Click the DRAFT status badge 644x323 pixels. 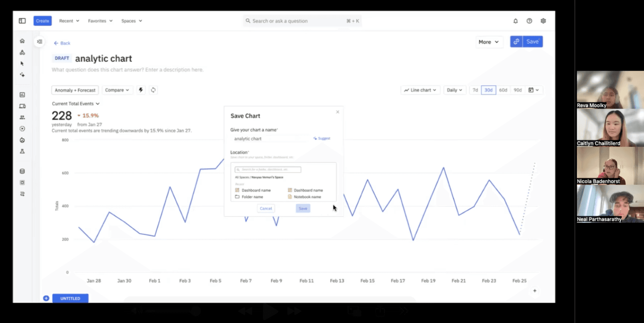click(x=62, y=58)
